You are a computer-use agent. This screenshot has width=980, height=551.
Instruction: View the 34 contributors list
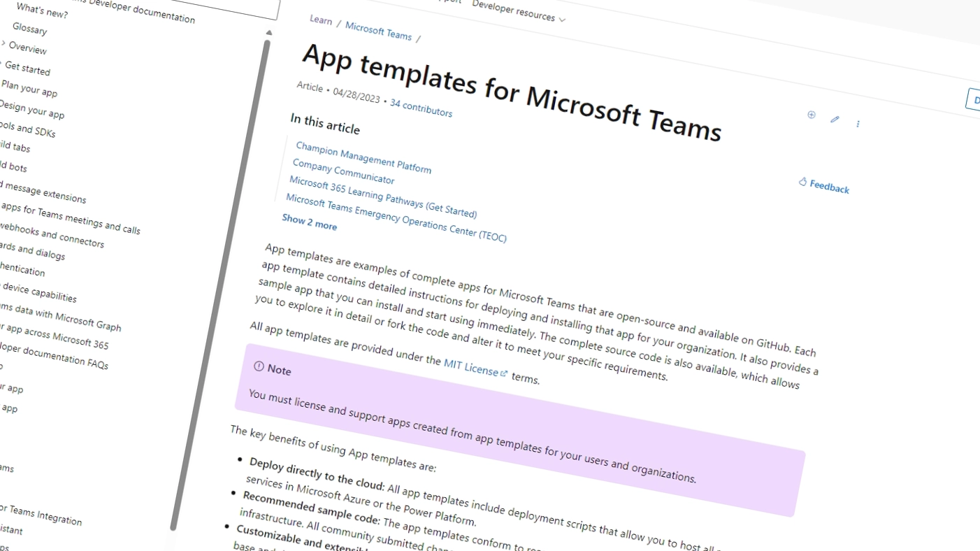coord(421,109)
